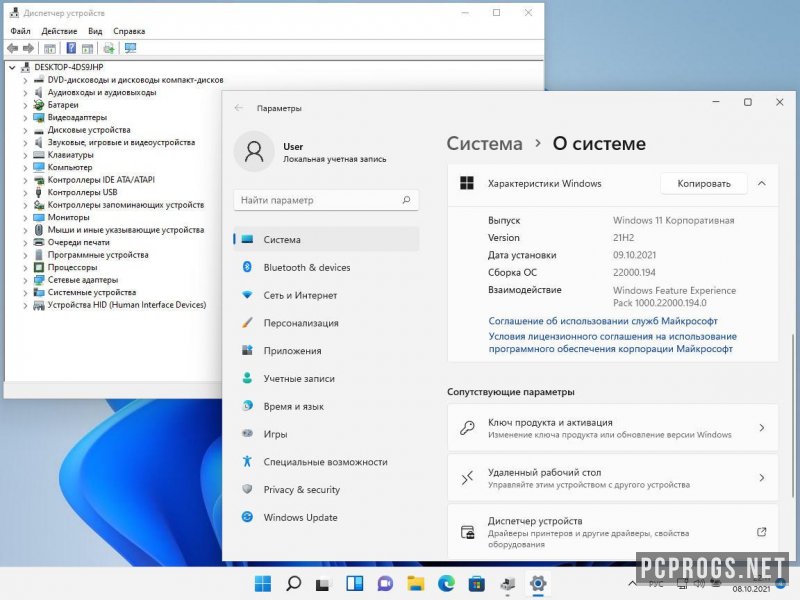
Task: Click the Forward arrow in Device Manager toolbar
Action: click(29, 48)
